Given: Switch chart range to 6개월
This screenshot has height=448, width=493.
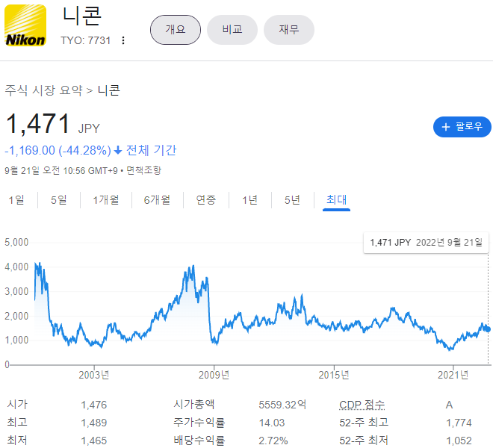Looking at the screenshot, I should [157, 200].
